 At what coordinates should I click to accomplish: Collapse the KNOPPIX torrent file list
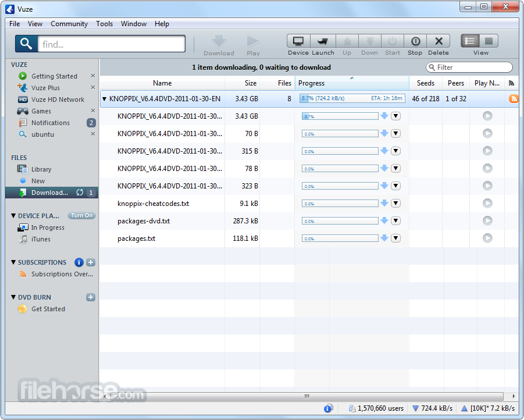[104, 99]
